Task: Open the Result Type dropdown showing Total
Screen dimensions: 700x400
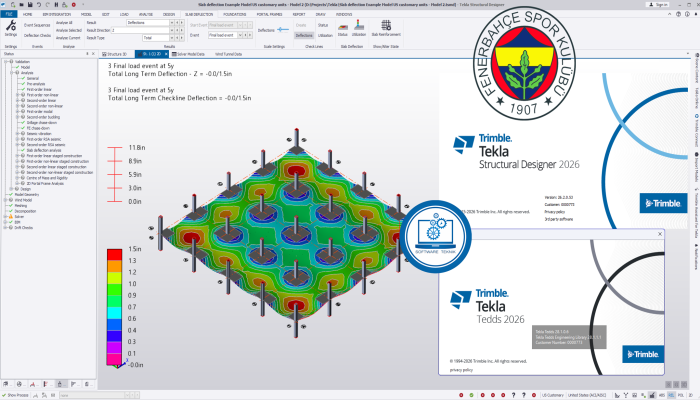Action: 172,38
